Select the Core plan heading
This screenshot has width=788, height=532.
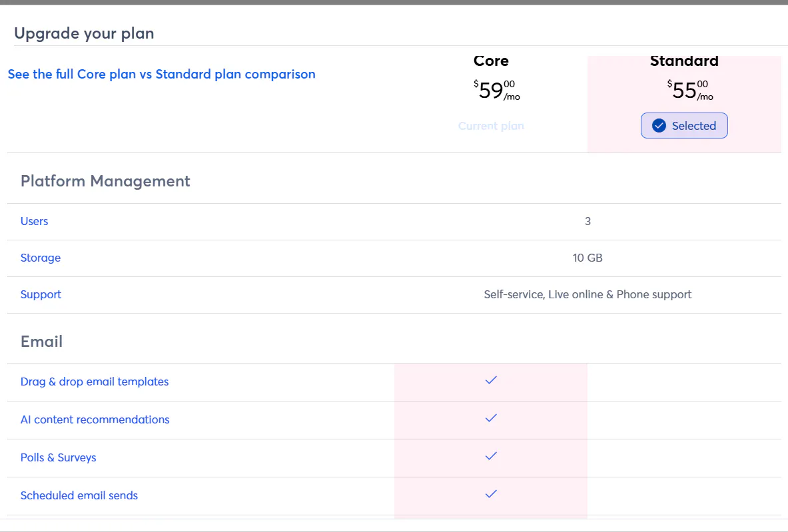click(491, 61)
